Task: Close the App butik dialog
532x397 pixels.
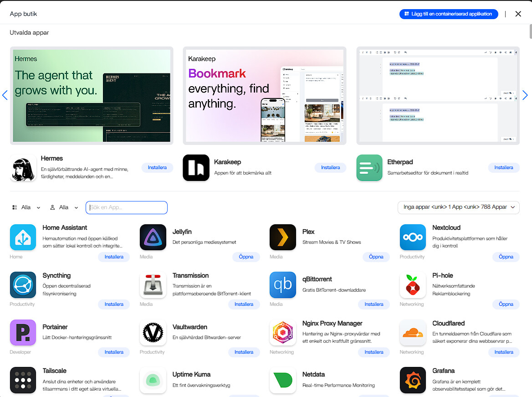Action: (x=518, y=14)
